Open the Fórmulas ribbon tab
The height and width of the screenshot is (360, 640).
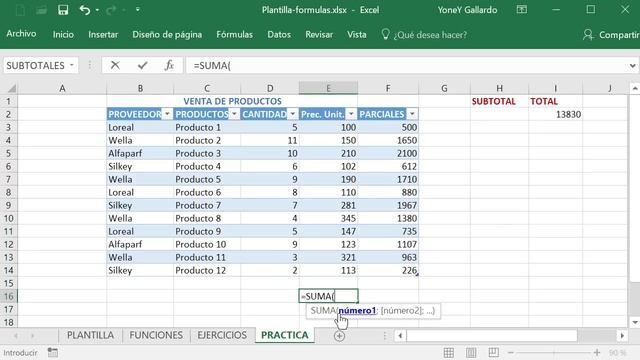click(234, 35)
